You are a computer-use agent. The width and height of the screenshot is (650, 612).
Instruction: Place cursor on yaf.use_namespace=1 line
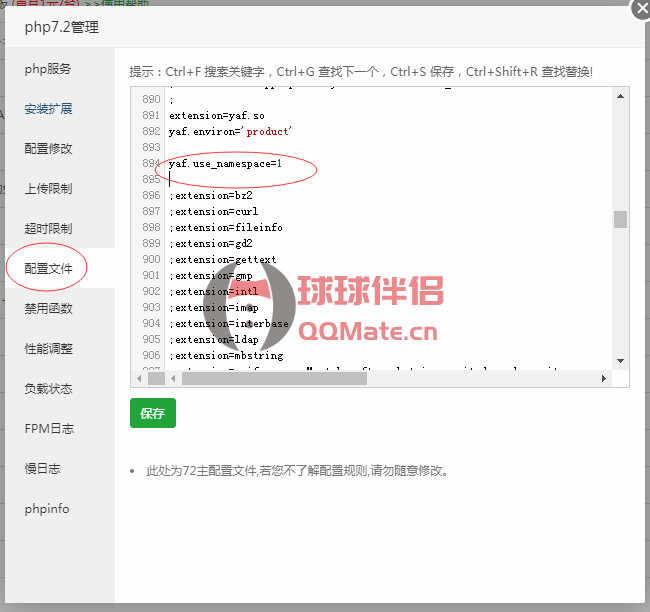225,163
